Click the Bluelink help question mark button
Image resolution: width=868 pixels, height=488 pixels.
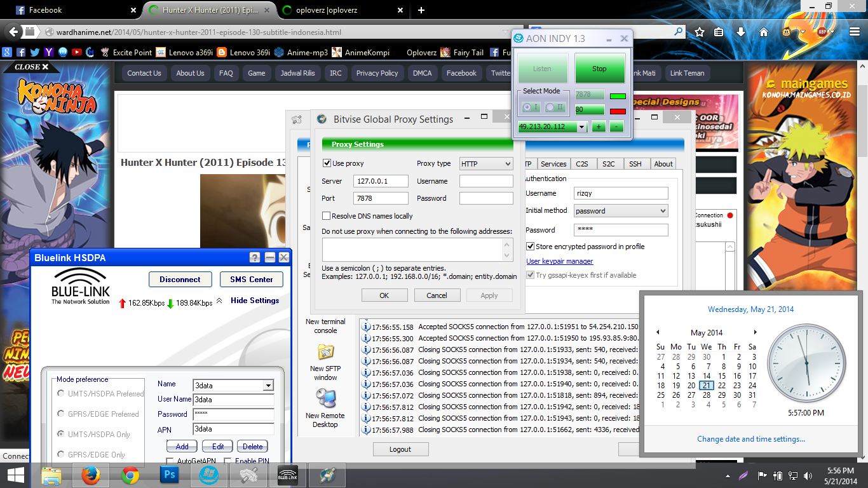255,257
